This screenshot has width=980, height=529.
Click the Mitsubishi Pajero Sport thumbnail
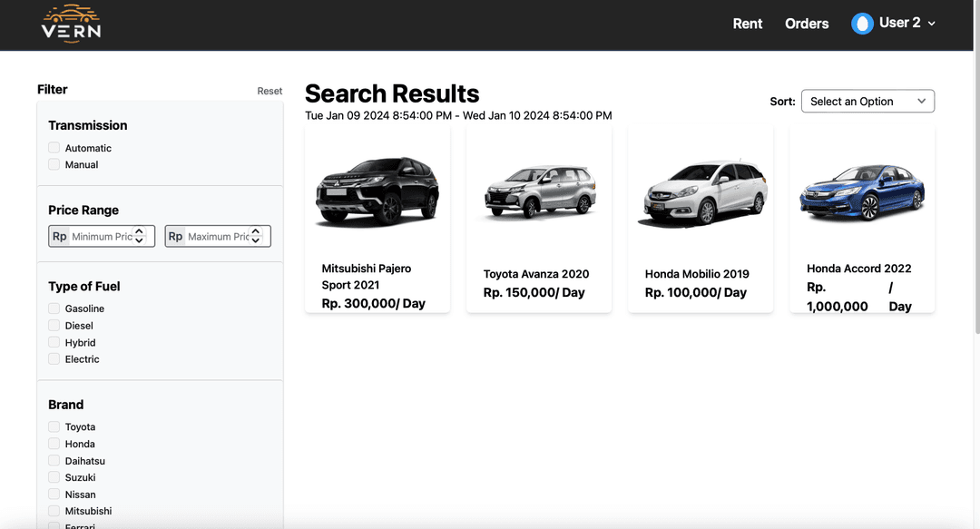coord(377,191)
